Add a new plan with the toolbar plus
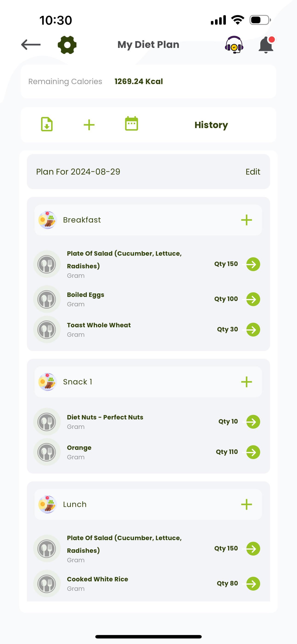 [89, 125]
